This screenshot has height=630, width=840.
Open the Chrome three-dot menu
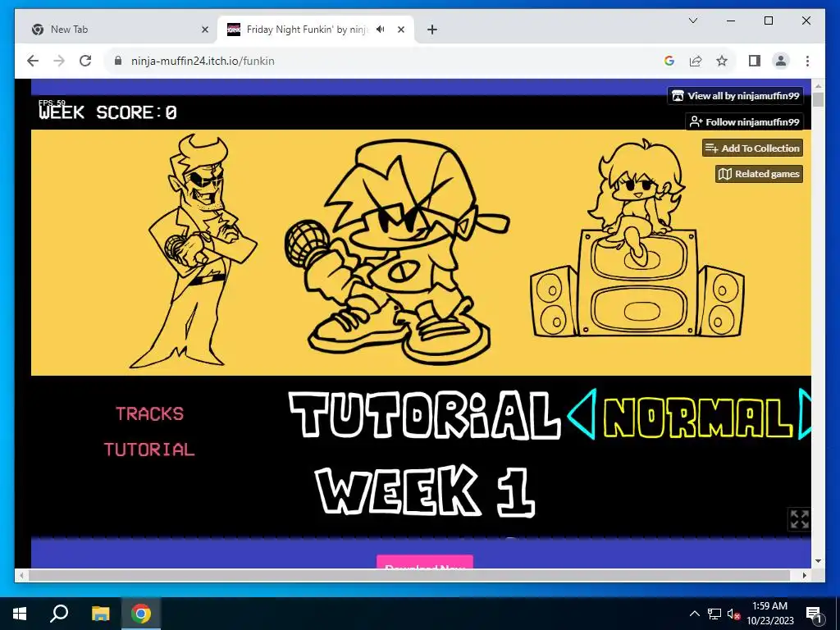pyautogui.click(x=807, y=61)
